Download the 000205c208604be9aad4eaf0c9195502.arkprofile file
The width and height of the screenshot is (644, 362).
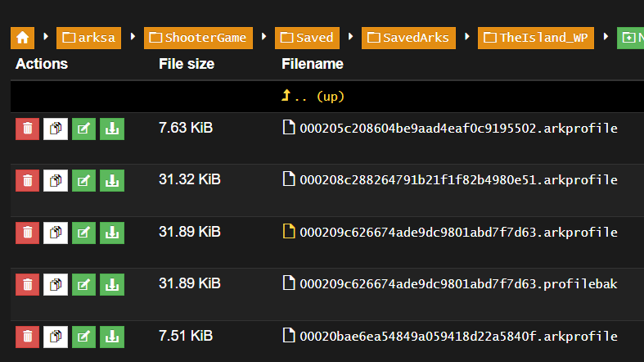(x=112, y=129)
